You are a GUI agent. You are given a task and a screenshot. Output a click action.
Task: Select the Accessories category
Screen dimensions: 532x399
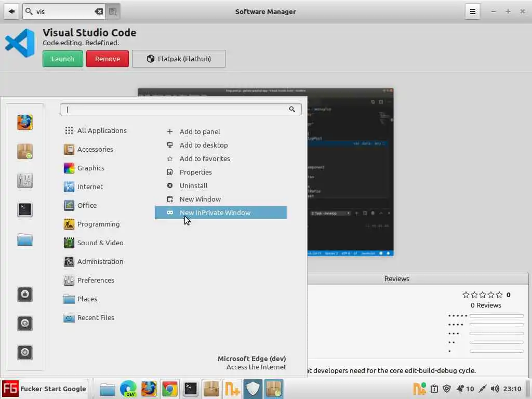pos(88,149)
